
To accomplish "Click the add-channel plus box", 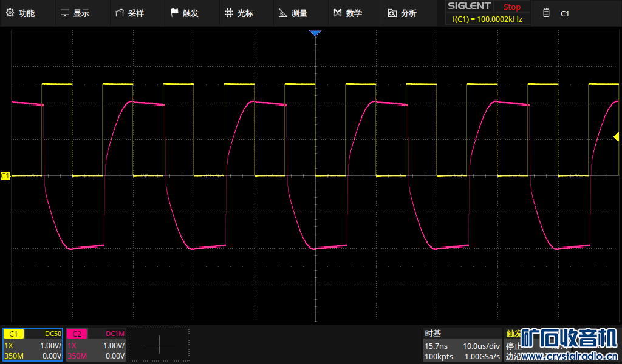I will point(159,345).
